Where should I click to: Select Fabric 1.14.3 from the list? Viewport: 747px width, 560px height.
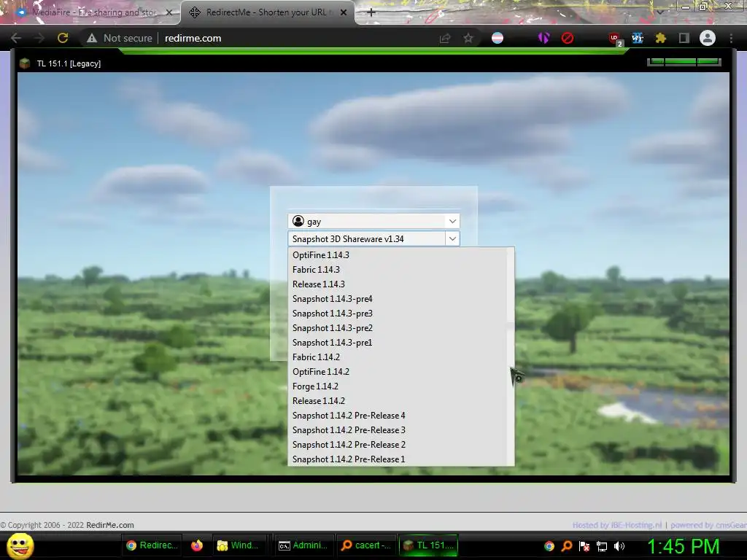click(398, 270)
